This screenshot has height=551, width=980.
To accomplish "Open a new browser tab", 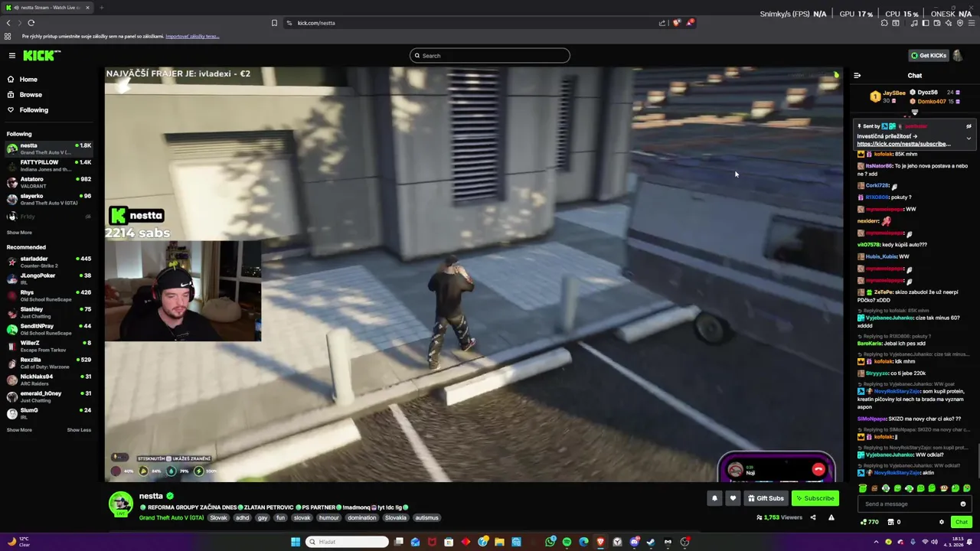I will tap(101, 8).
